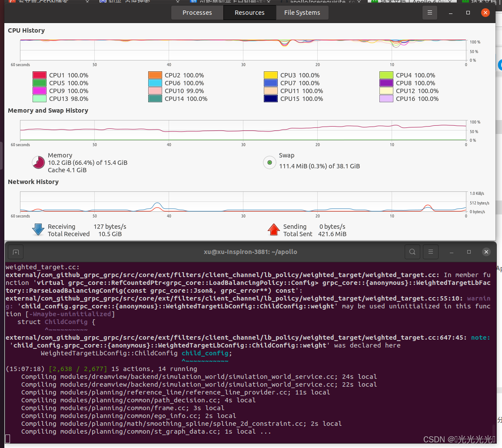502x448 pixels.
Task: Click Memory and Swap History heading
Action: click(x=48, y=110)
